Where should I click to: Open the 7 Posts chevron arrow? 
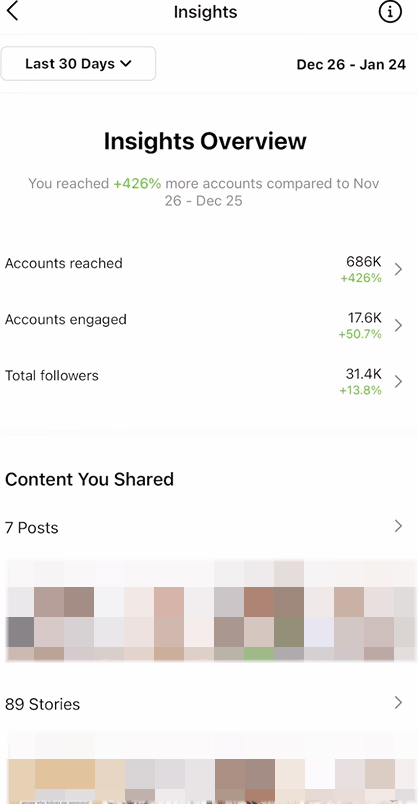pos(398,526)
